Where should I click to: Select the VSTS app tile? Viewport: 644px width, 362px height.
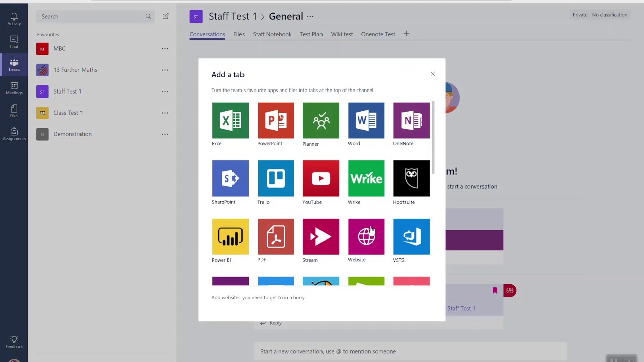point(412,237)
